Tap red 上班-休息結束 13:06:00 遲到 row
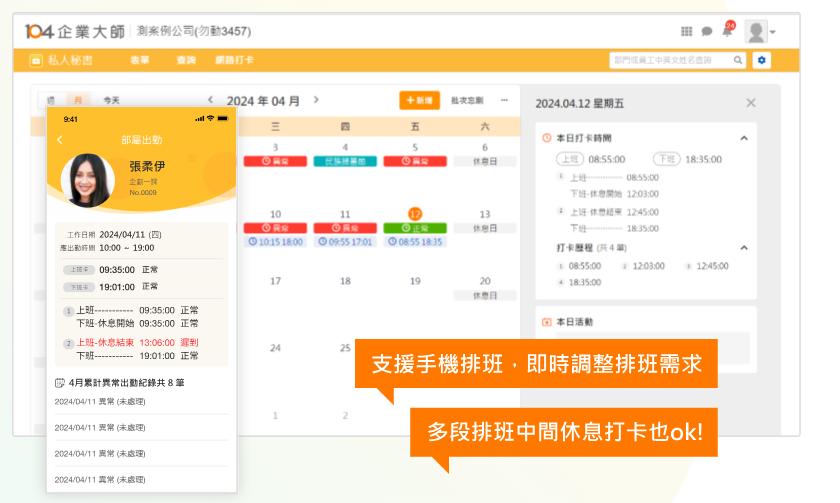 coord(137,342)
